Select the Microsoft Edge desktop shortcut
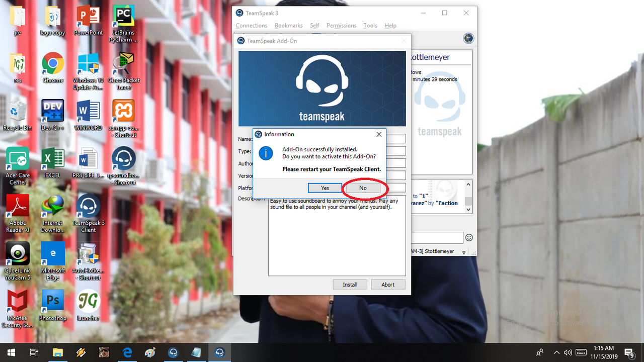 53,260
